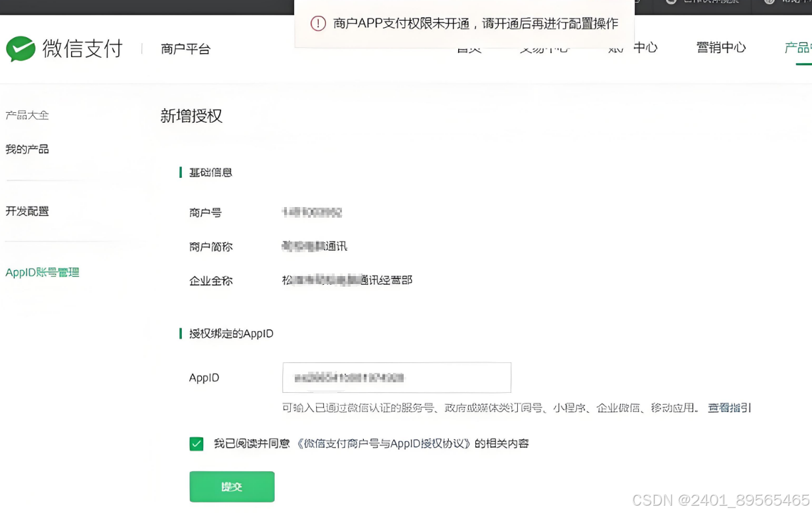The image size is (812, 513).
Task: Open the 查看指引 link
Action: coord(729,407)
